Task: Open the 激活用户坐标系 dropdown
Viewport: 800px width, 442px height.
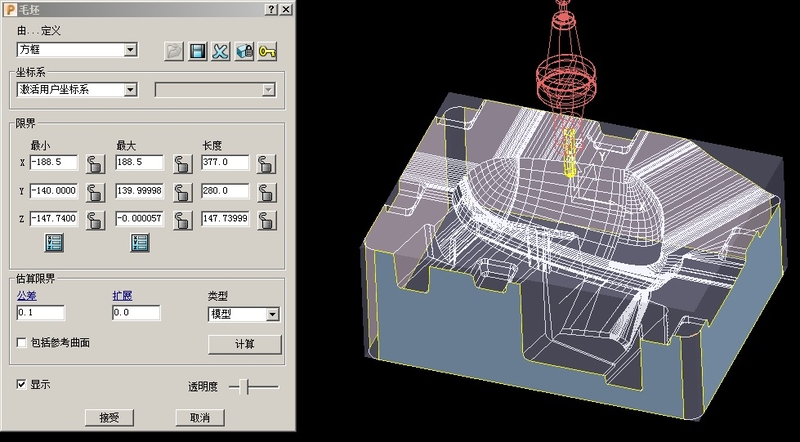Action: tap(131, 90)
